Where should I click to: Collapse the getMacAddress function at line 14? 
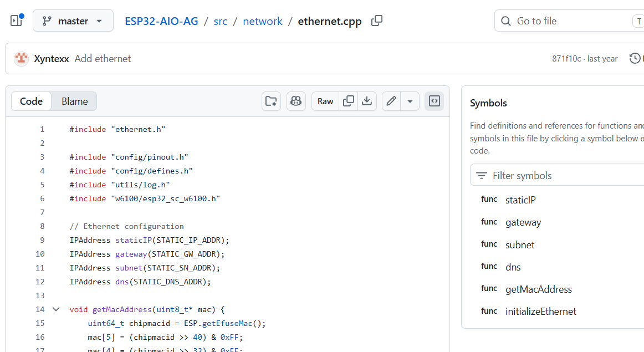(x=56, y=309)
